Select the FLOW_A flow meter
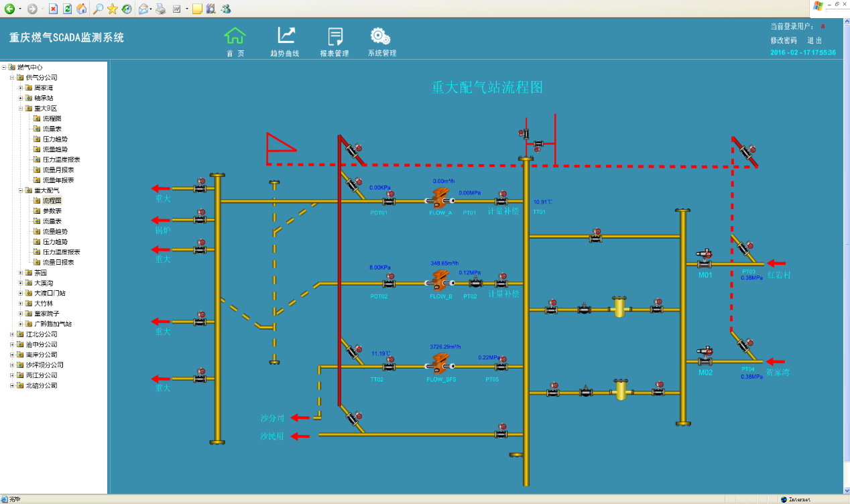 click(440, 197)
